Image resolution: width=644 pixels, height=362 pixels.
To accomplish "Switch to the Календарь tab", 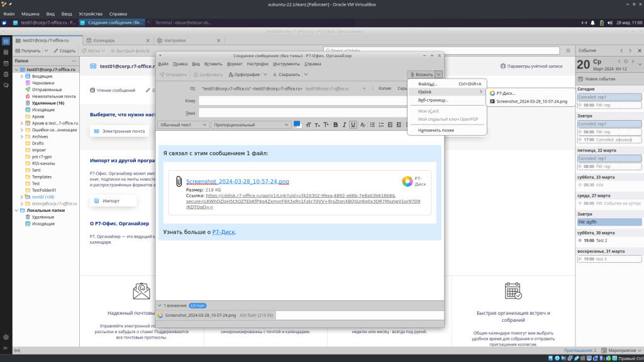I will 118,41.
